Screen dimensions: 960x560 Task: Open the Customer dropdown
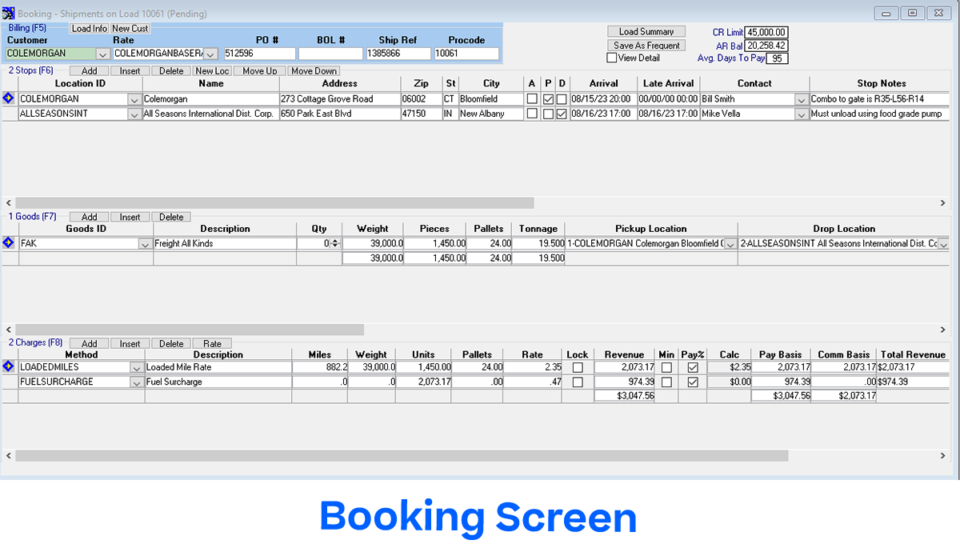(102, 54)
